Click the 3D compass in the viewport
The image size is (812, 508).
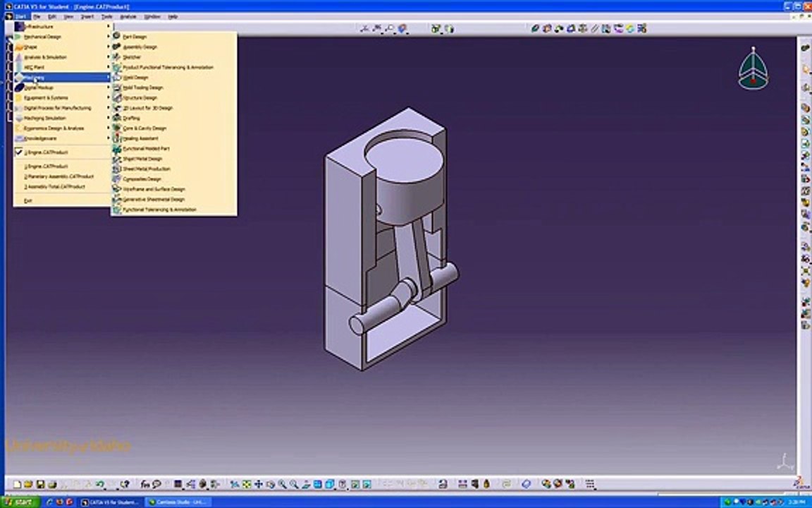point(753,69)
